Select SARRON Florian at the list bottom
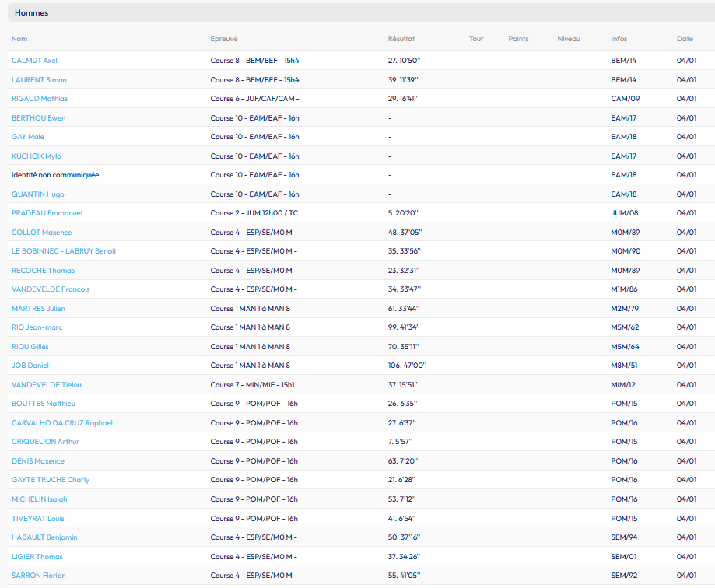Screen dimensions: 715x588 39,576
